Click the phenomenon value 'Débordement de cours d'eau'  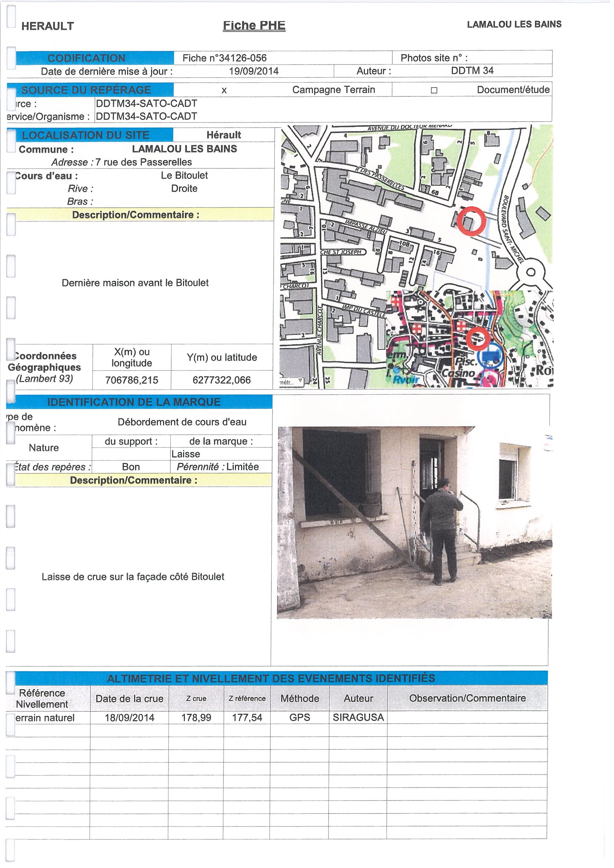pos(183,425)
